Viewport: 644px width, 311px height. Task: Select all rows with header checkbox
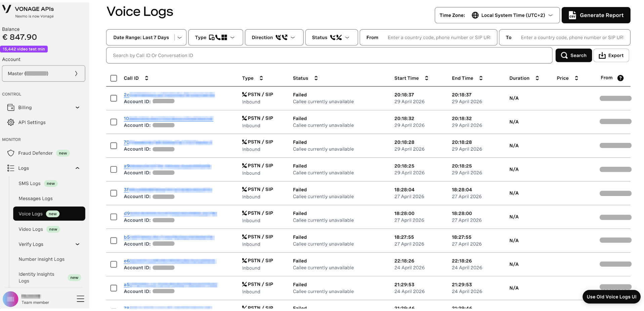[114, 78]
